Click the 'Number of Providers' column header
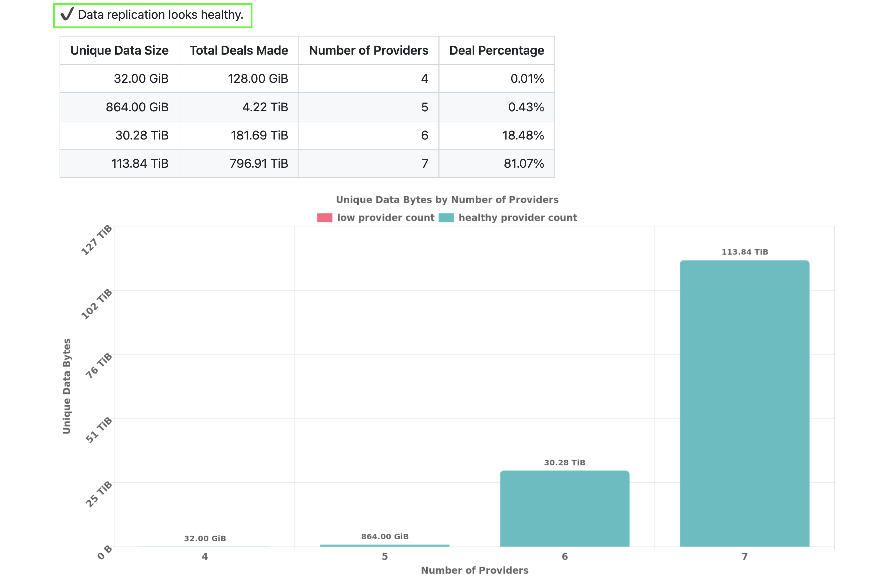 point(368,50)
